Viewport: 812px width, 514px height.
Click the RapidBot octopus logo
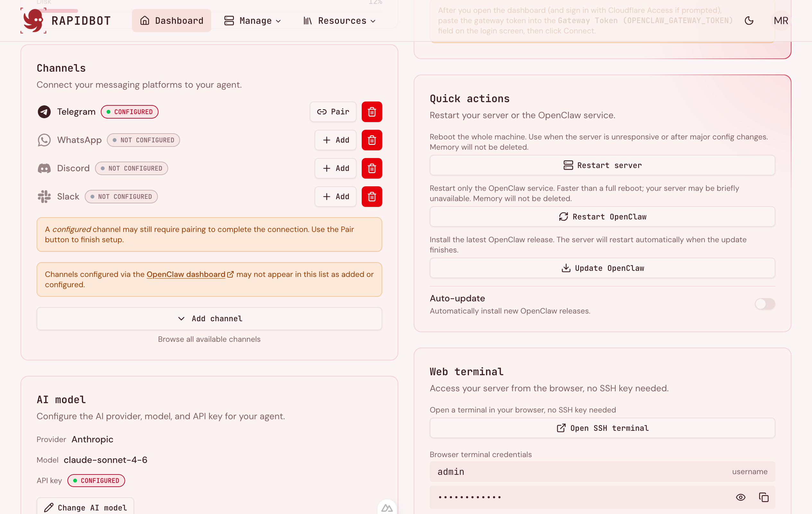tap(33, 21)
